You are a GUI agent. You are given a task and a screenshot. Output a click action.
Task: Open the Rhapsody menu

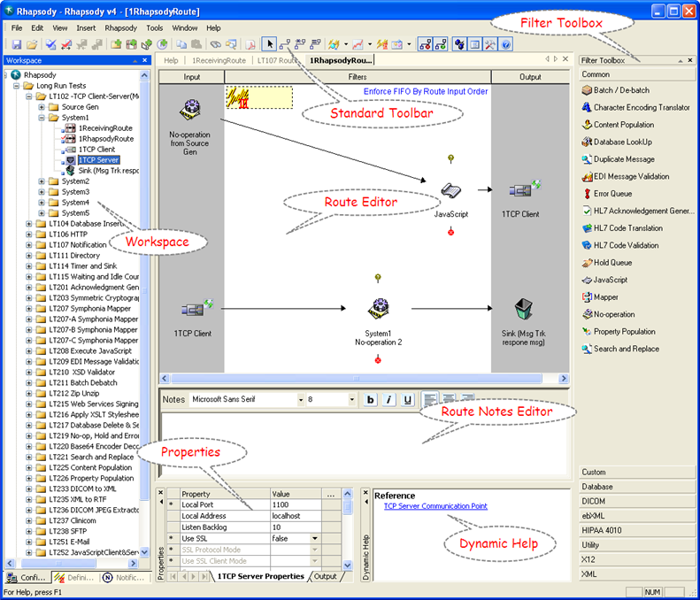120,28
